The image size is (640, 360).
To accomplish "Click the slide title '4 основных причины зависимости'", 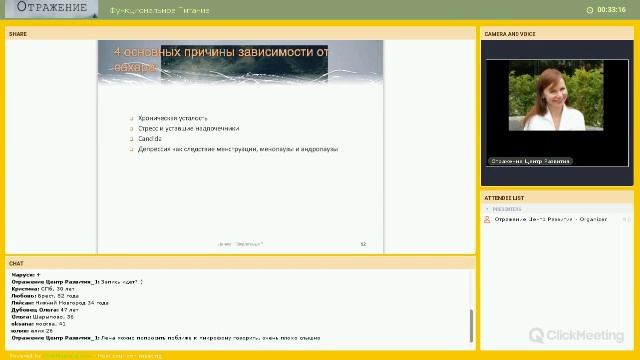I will click(x=221, y=59).
